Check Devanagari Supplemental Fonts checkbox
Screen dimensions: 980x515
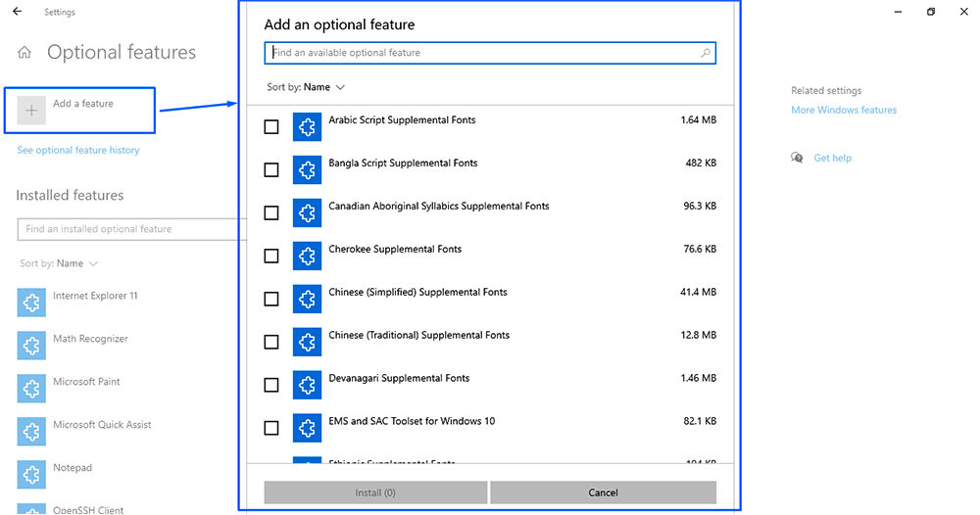[271, 385]
